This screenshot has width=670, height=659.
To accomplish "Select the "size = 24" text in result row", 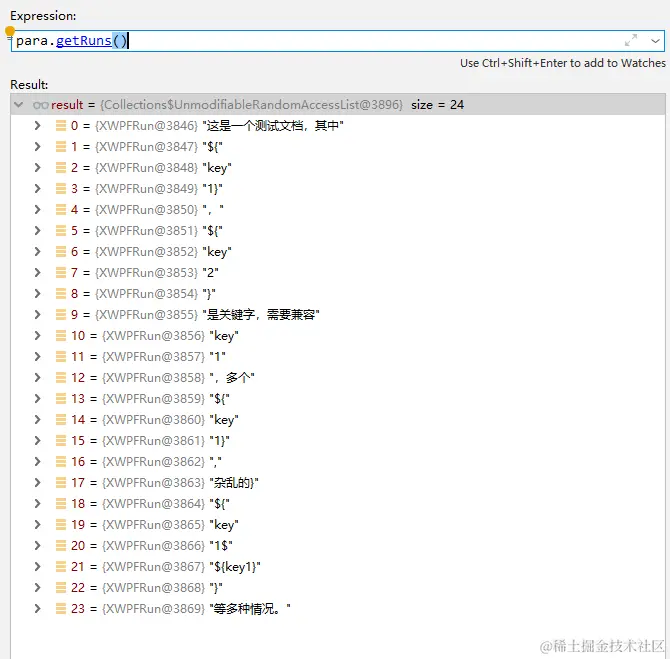I will pyautogui.click(x=437, y=105).
